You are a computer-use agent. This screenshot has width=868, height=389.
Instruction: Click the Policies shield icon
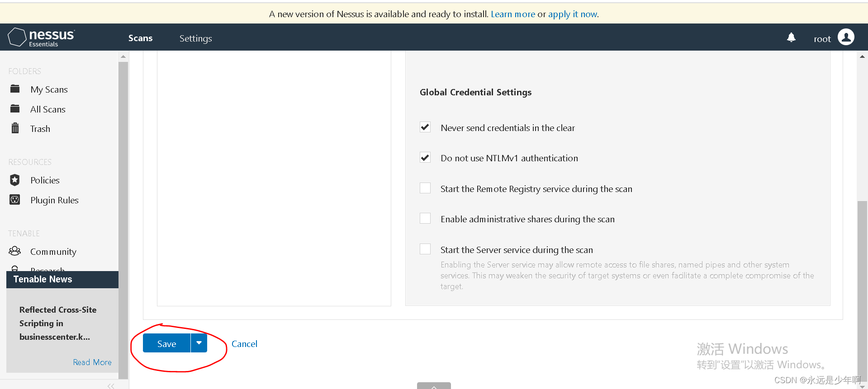pos(15,180)
